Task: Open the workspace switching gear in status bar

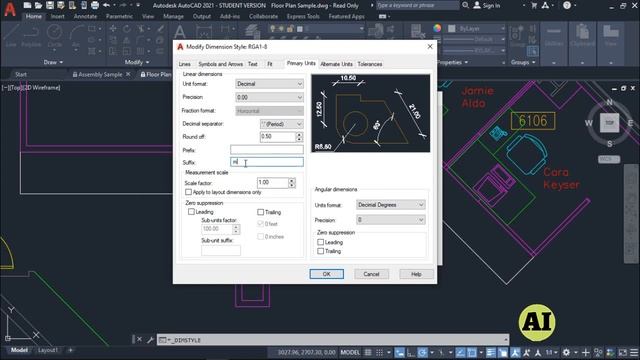Action: [566, 352]
